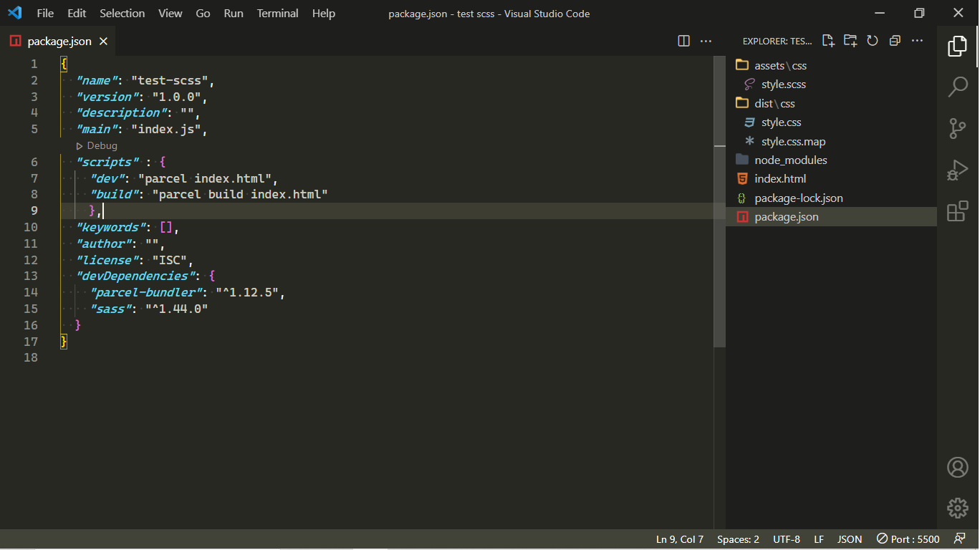Open Explorer's more actions menu

[x=917, y=41]
